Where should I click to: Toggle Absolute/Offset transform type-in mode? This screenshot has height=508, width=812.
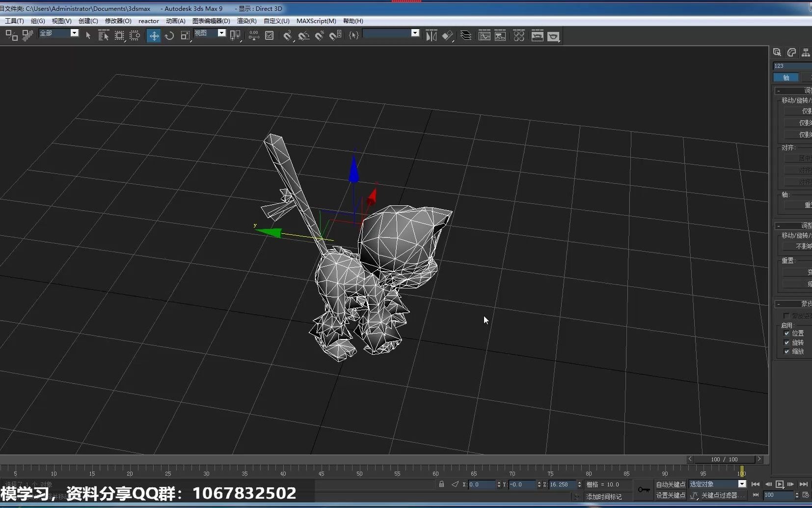(x=455, y=484)
